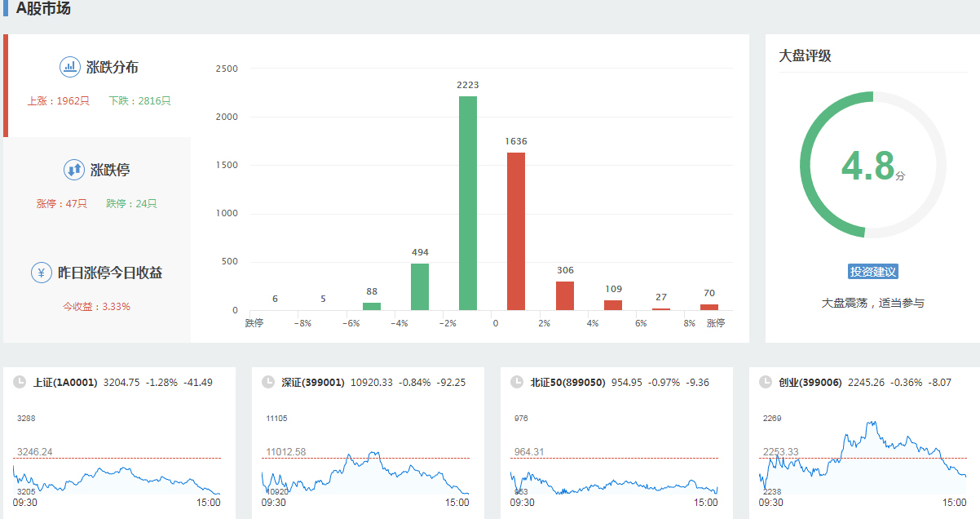Open the 深证(399001) index link
980x519 pixels.
coord(313,382)
